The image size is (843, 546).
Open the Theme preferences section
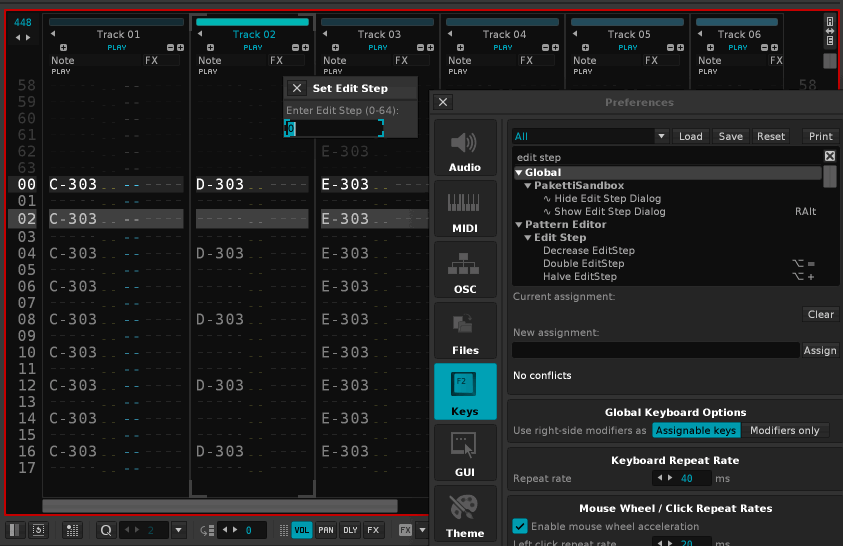coord(464,514)
